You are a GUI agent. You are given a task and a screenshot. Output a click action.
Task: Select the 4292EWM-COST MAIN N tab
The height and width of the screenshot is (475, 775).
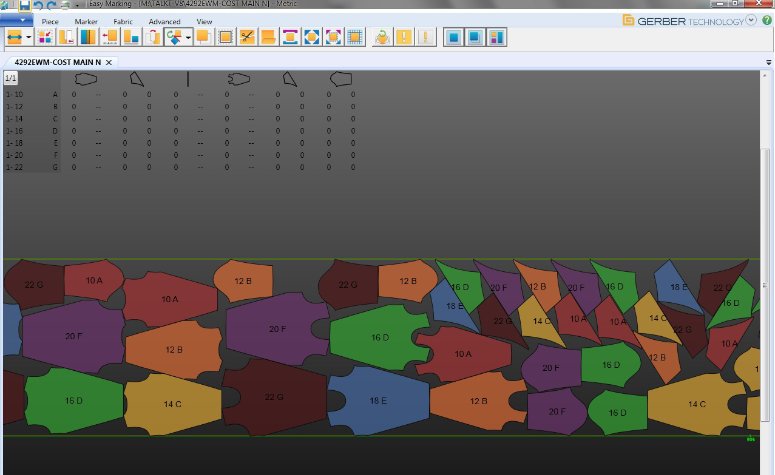tap(57, 62)
